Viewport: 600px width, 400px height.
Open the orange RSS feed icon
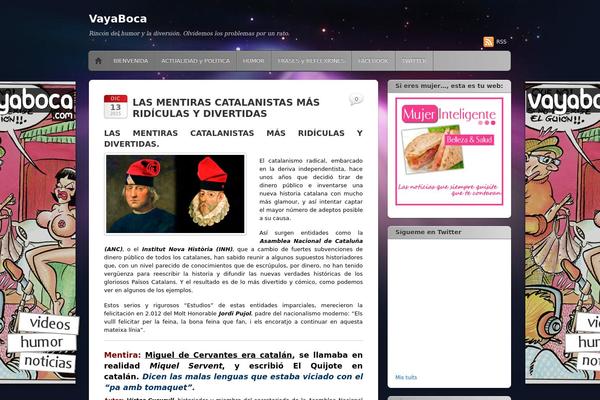(488, 42)
